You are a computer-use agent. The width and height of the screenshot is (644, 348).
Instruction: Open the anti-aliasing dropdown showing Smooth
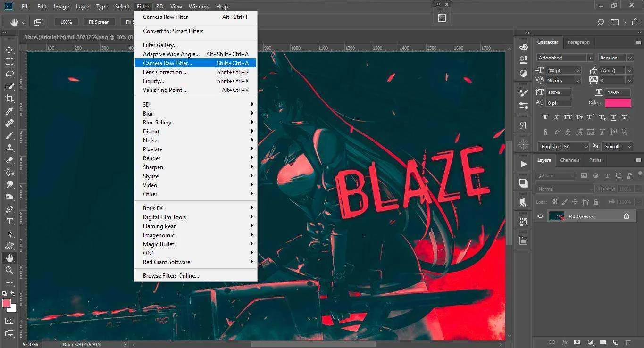[x=617, y=146]
